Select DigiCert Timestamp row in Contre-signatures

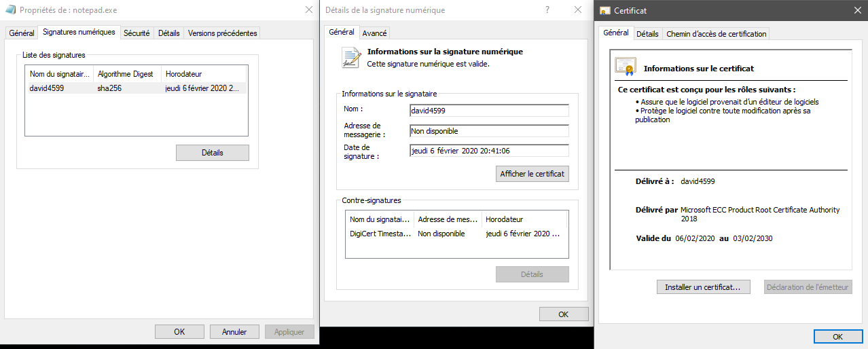pos(456,234)
